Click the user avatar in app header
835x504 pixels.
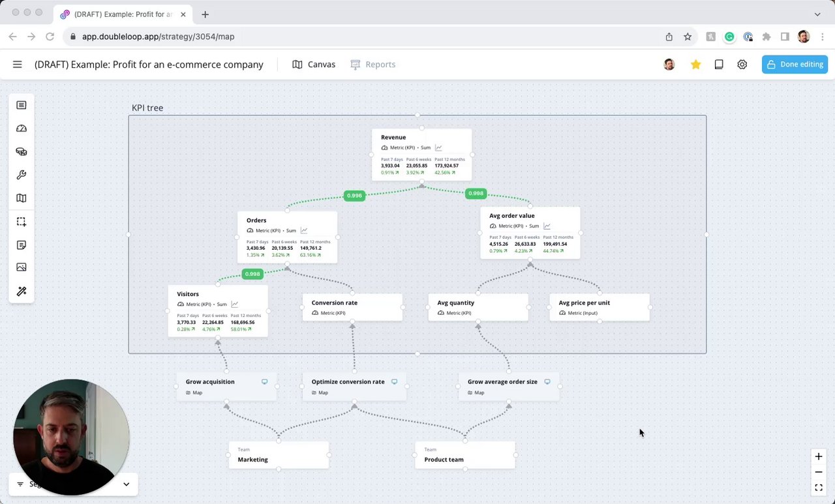669,65
